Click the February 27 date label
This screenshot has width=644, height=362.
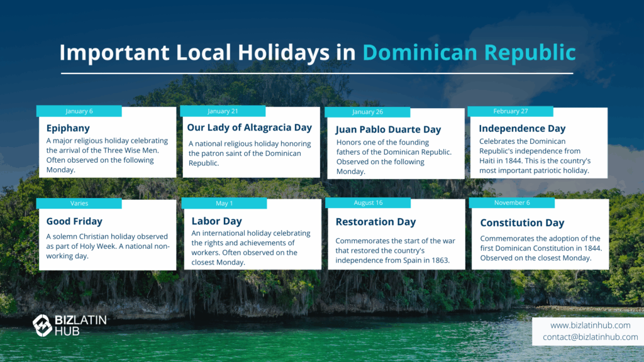(x=510, y=111)
